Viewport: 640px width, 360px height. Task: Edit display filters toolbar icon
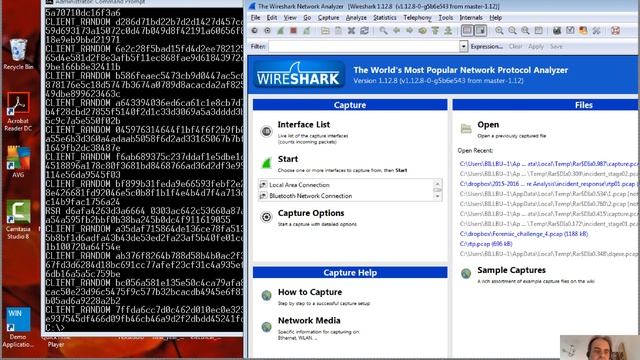click(x=570, y=31)
